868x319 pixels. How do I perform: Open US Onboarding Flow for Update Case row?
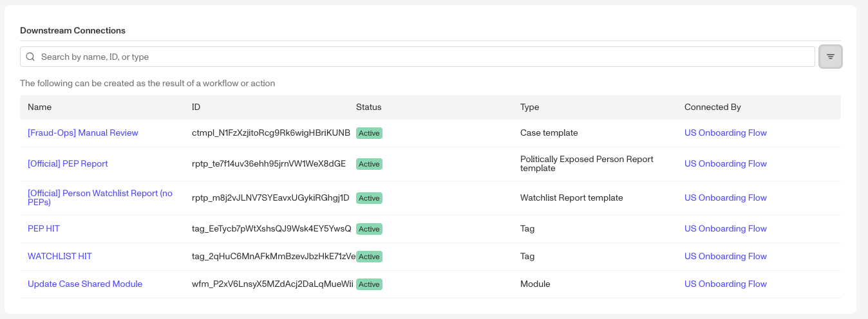[x=725, y=284]
